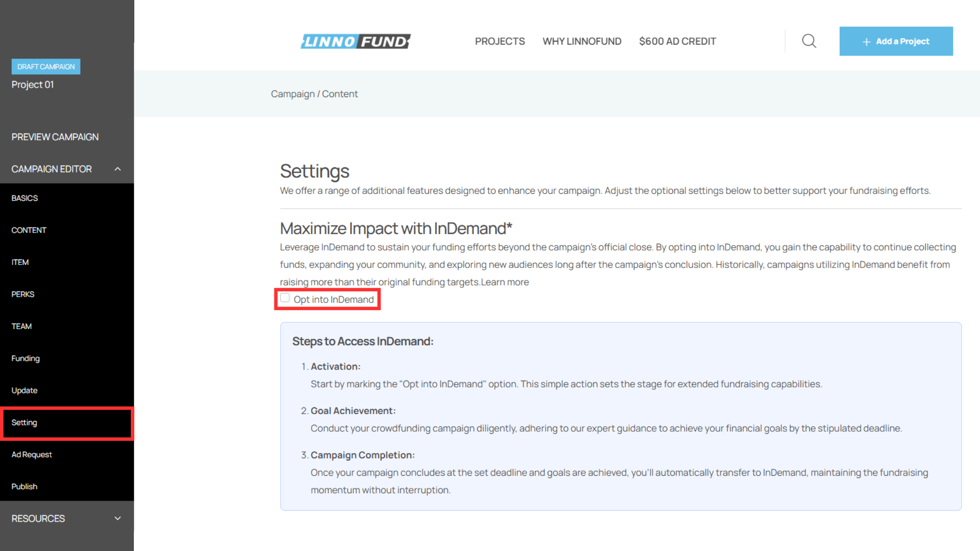This screenshot has height=551, width=980.
Task: Click the search magnifier icon
Action: [x=809, y=41]
